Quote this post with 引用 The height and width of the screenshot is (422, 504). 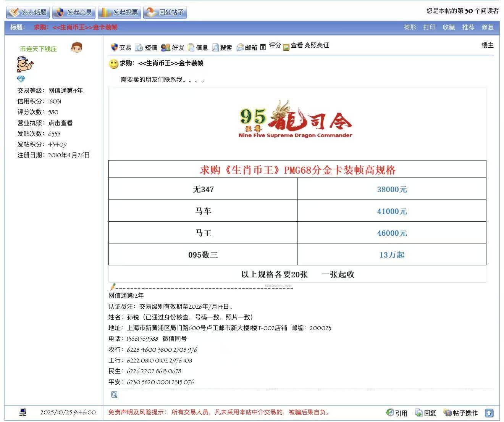coord(397,413)
